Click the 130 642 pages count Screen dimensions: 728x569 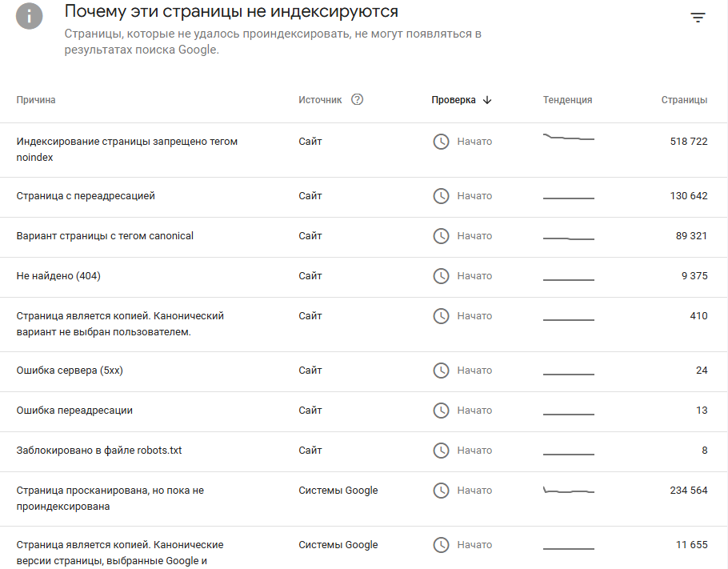pyautogui.click(x=688, y=196)
